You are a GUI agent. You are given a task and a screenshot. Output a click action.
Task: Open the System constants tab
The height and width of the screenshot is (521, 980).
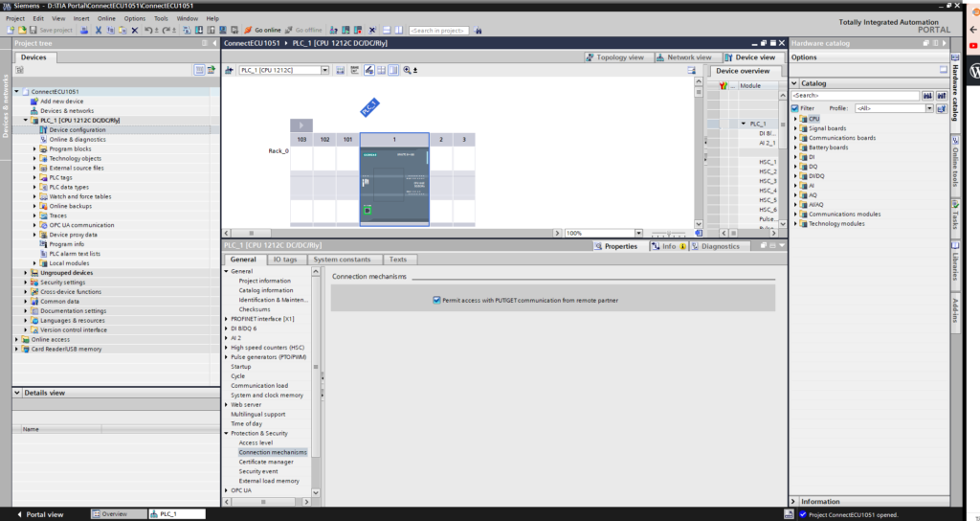342,259
